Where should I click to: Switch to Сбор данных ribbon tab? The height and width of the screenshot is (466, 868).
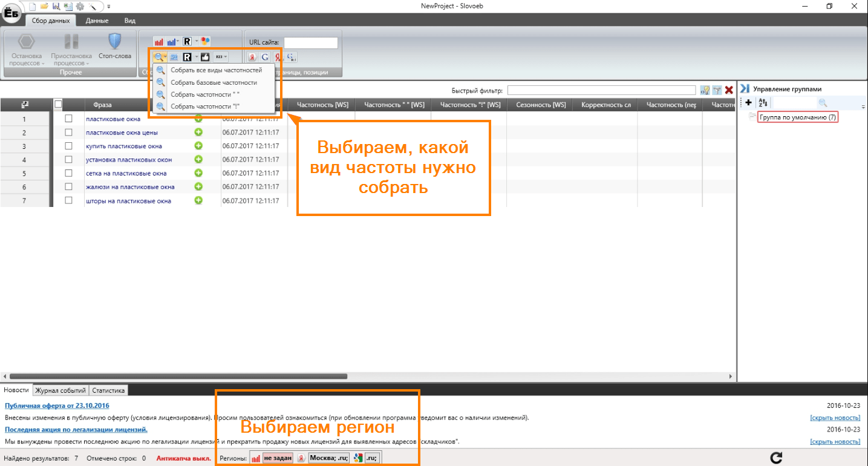tap(51, 20)
